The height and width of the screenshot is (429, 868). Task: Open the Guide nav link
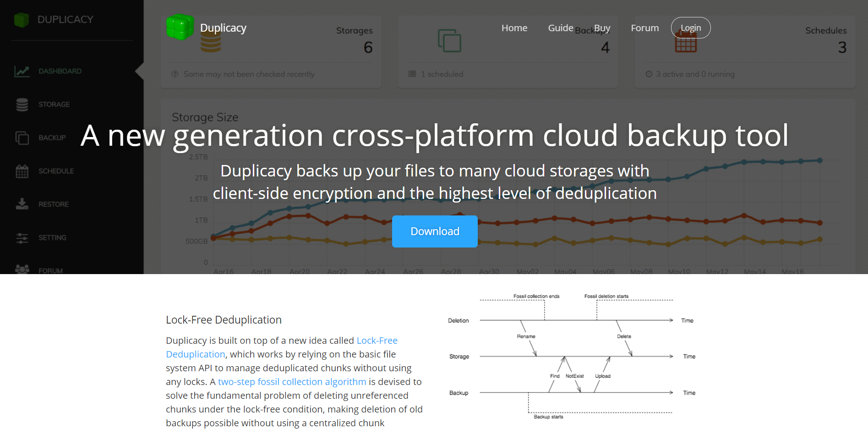pyautogui.click(x=561, y=28)
